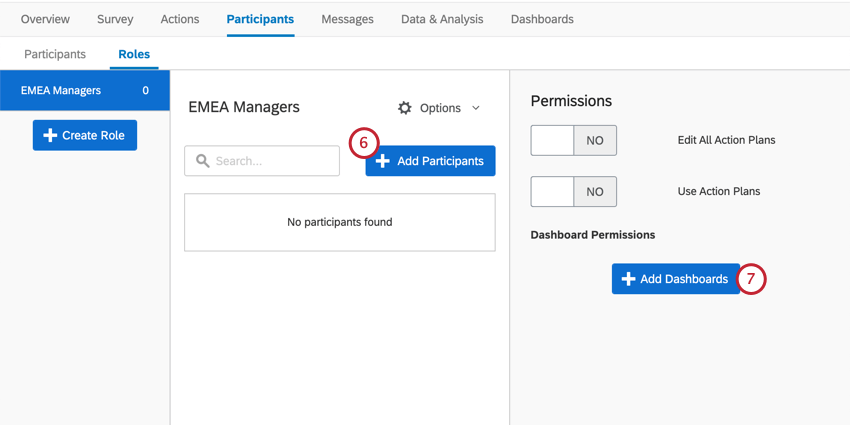Click the Create Role button
The width and height of the screenshot is (850, 425).
point(85,135)
